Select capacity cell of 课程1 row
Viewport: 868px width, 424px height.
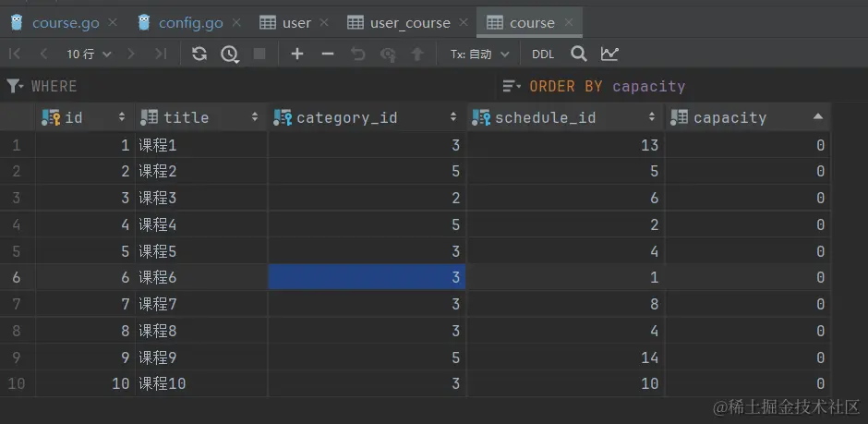click(x=747, y=146)
